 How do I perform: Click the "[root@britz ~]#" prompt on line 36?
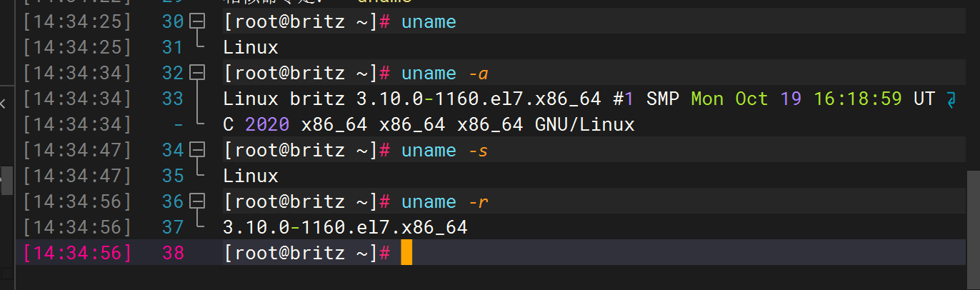[x=307, y=202]
